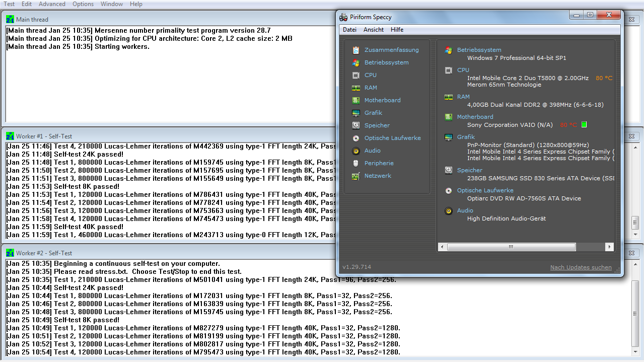This screenshot has height=362, width=644.
Task: Click the Motherboard icon in the sidebar
Action: click(x=356, y=100)
